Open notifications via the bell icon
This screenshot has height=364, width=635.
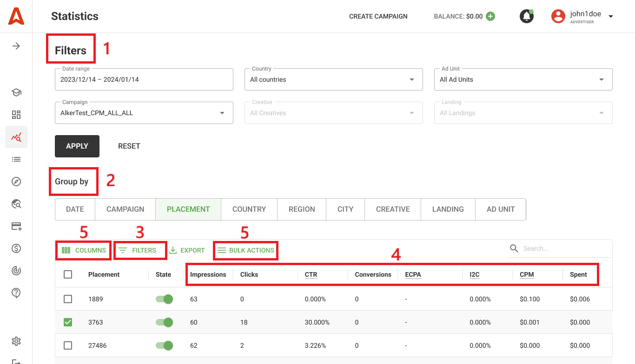point(526,16)
